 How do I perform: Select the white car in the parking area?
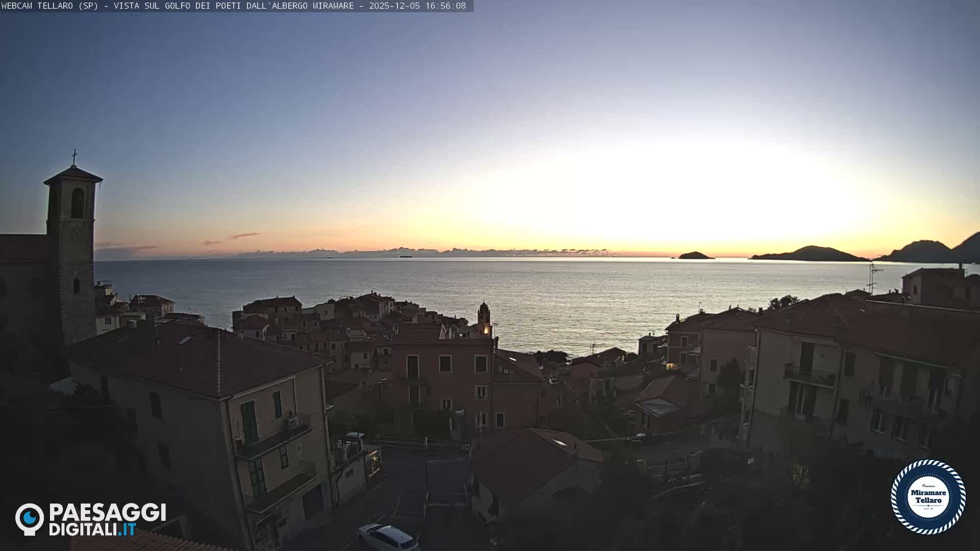(387, 534)
